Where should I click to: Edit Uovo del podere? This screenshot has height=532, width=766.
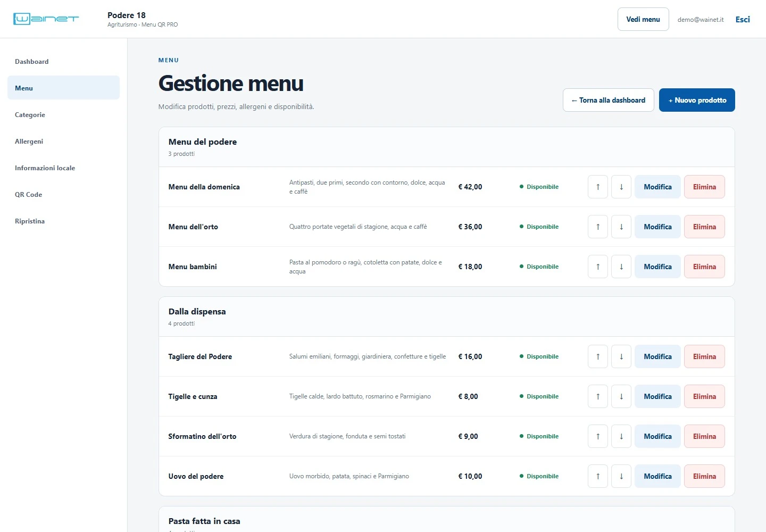pyautogui.click(x=657, y=476)
